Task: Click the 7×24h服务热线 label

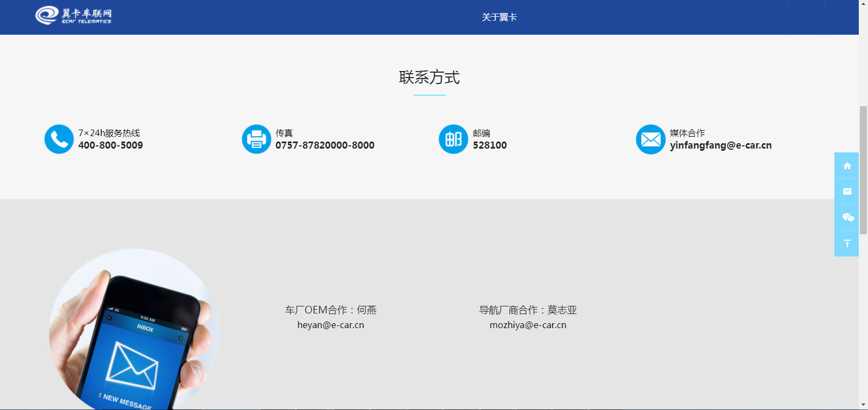Action: pos(109,133)
